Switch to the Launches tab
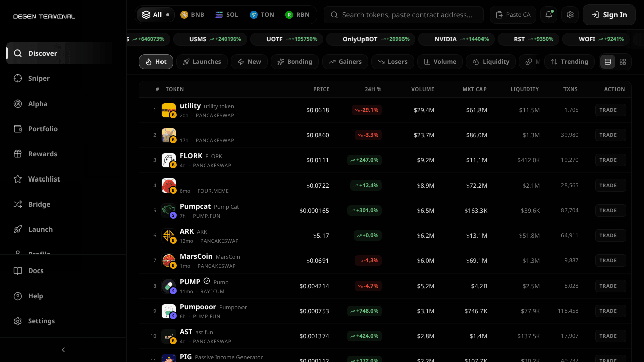The image size is (644, 362). click(x=202, y=62)
